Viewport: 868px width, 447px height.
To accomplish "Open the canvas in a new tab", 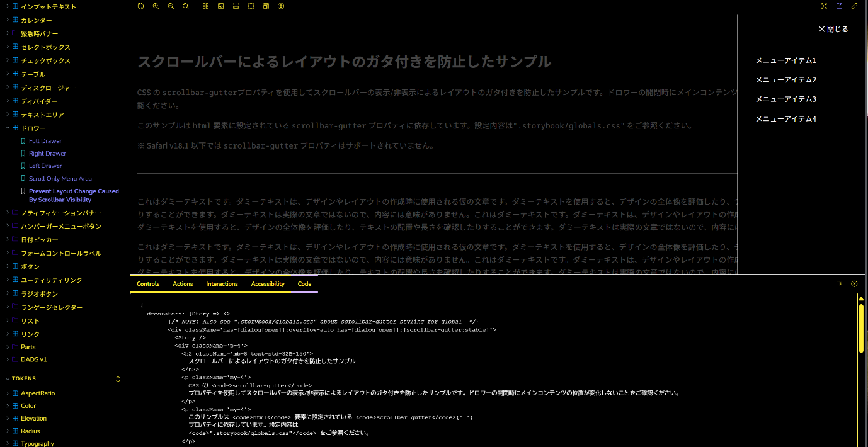I will pyautogui.click(x=839, y=6).
